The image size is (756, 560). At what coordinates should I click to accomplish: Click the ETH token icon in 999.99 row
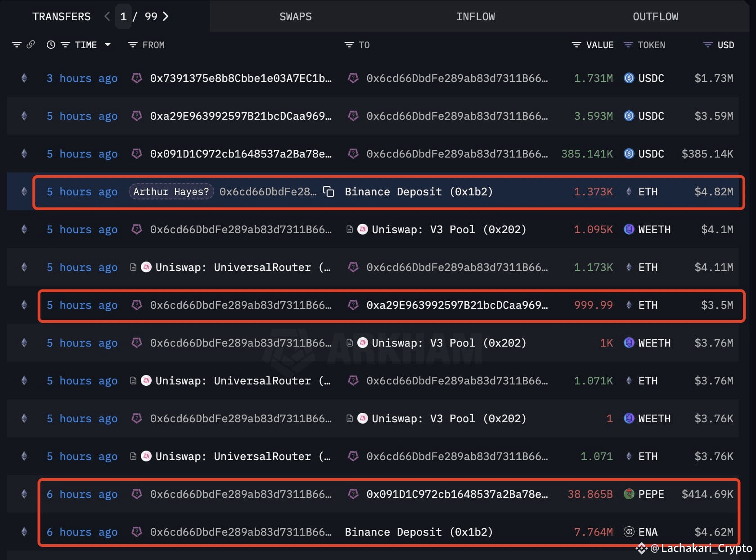point(629,305)
